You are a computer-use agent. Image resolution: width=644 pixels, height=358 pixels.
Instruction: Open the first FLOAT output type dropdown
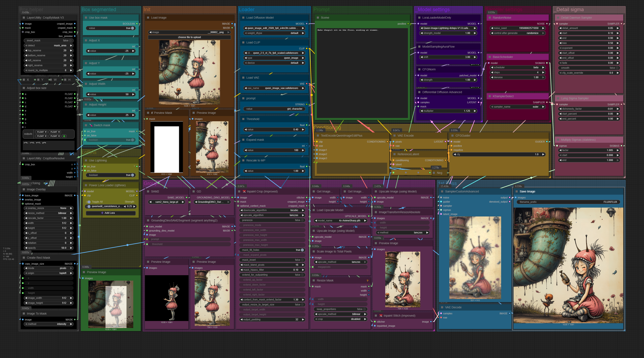coord(41,132)
